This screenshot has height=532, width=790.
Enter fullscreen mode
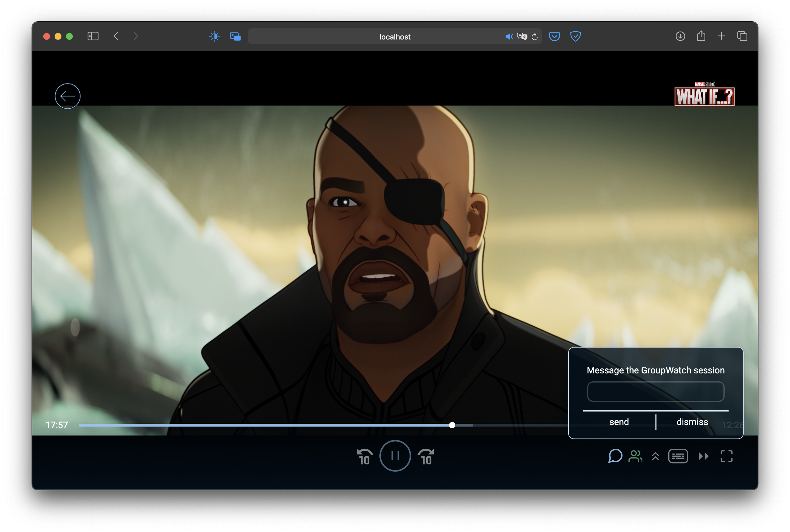(726, 456)
